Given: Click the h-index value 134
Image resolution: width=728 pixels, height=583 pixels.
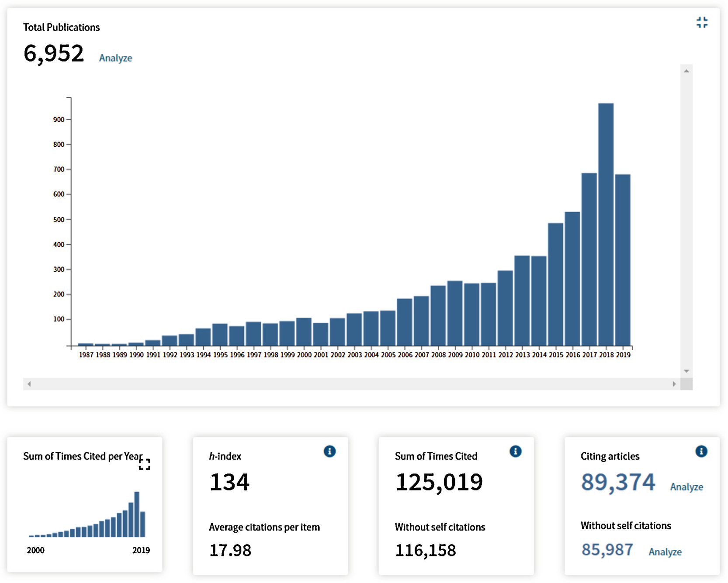Looking at the screenshot, I should pos(229,483).
